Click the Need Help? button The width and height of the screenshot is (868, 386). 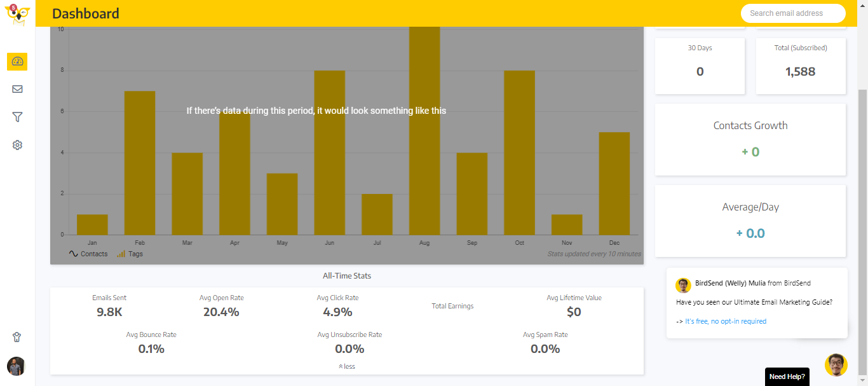click(x=787, y=376)
